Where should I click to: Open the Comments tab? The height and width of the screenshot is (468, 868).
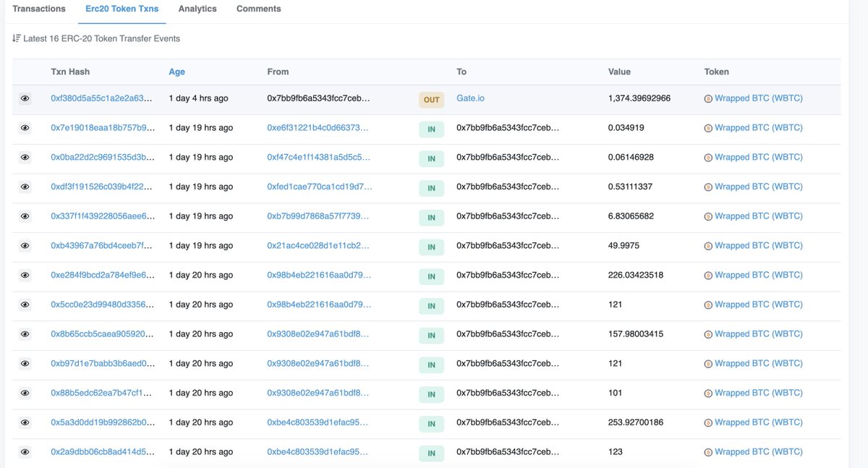click(258, 9)
